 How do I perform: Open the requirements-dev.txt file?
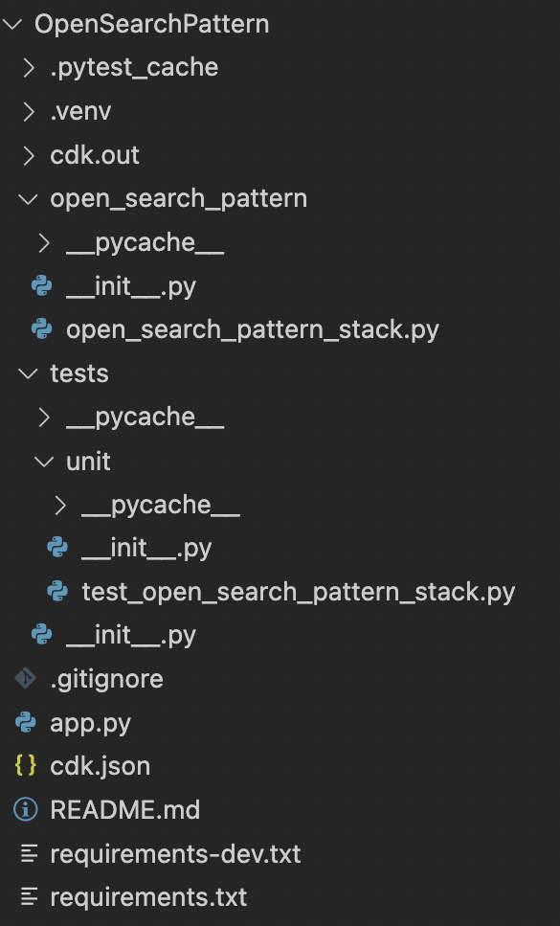point(175,854)
